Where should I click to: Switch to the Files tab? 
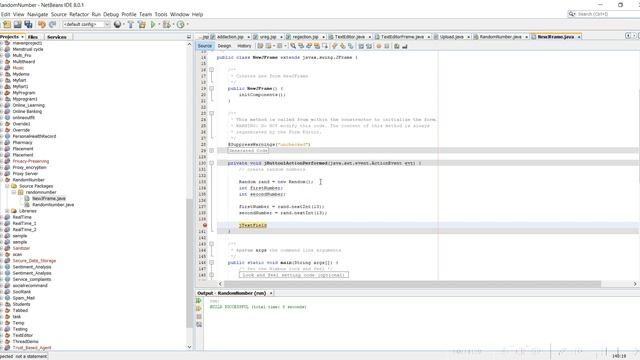click(33, 37)
